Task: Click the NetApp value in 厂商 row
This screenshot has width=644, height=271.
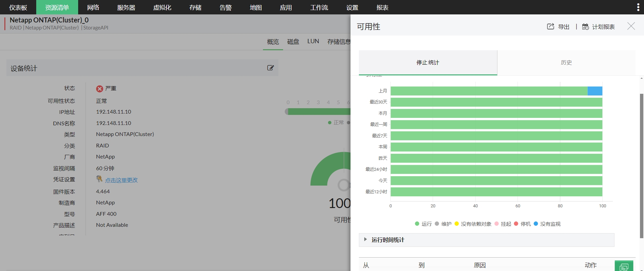Action: pyautogui.click(x=105, y=157)
